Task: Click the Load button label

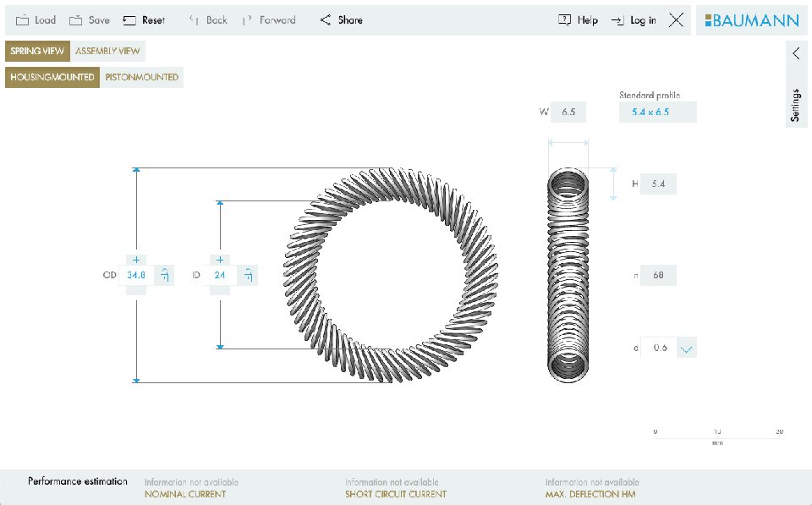Action: (45, 20)
